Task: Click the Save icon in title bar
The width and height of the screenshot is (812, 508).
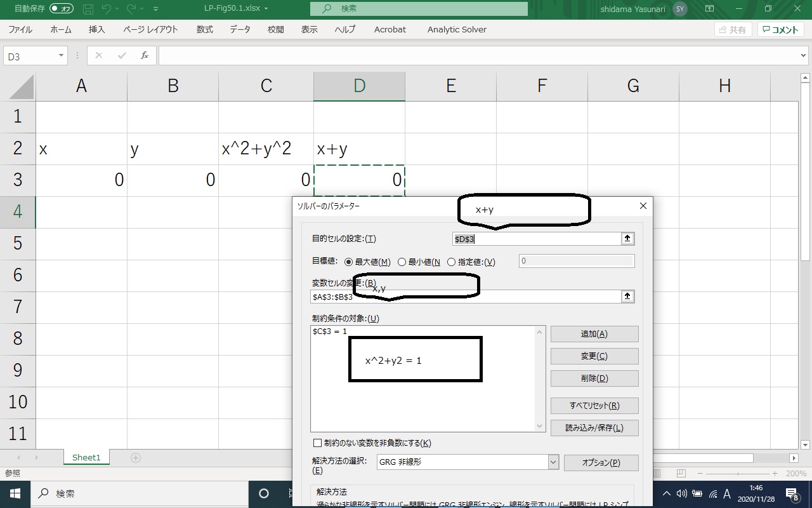Action: point(88,9)
